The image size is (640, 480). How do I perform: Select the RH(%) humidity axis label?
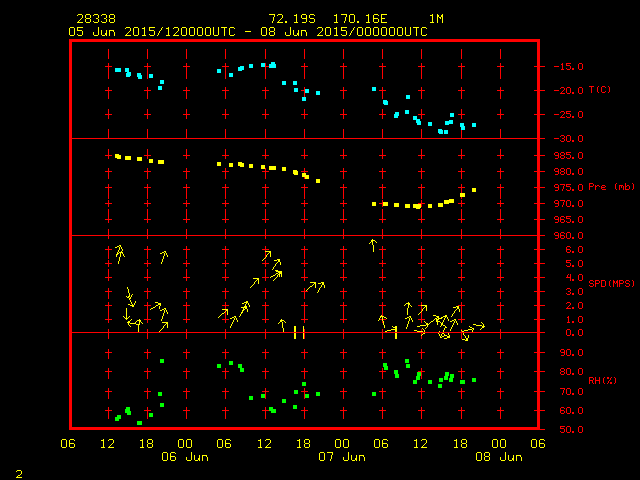(601, 381)
